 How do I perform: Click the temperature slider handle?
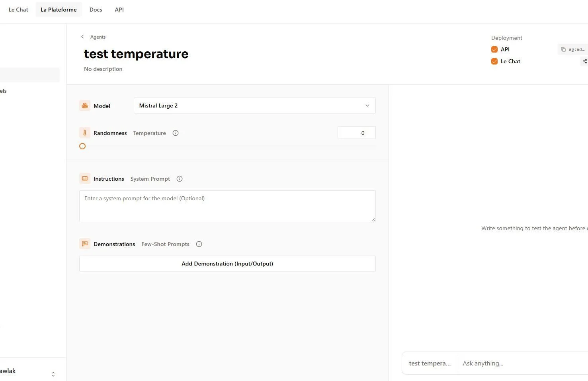(x=82, y=146)
